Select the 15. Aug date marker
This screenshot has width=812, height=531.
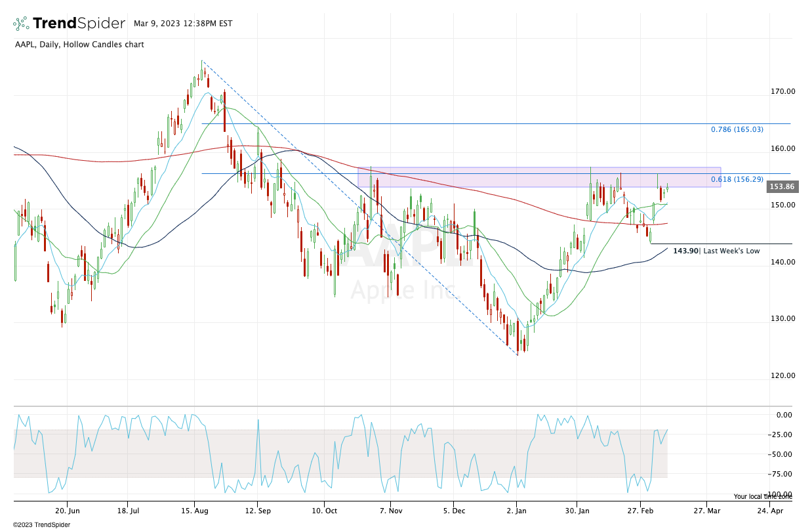coord(193,510)
